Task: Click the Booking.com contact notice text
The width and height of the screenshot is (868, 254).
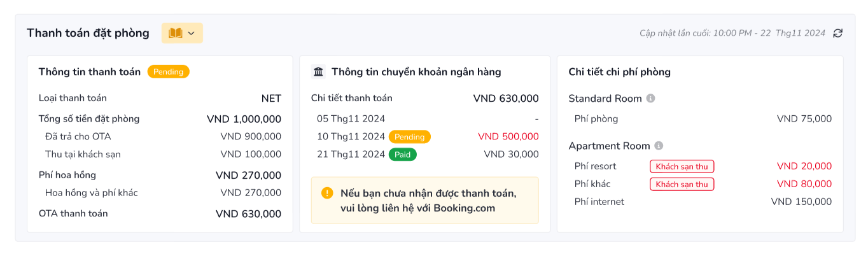Action: (428, 201)
